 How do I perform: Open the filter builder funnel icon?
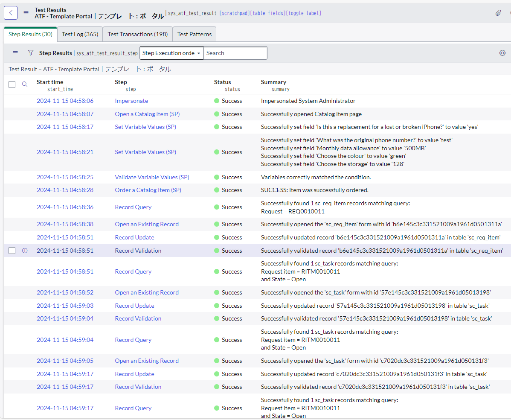coord(30,52)
